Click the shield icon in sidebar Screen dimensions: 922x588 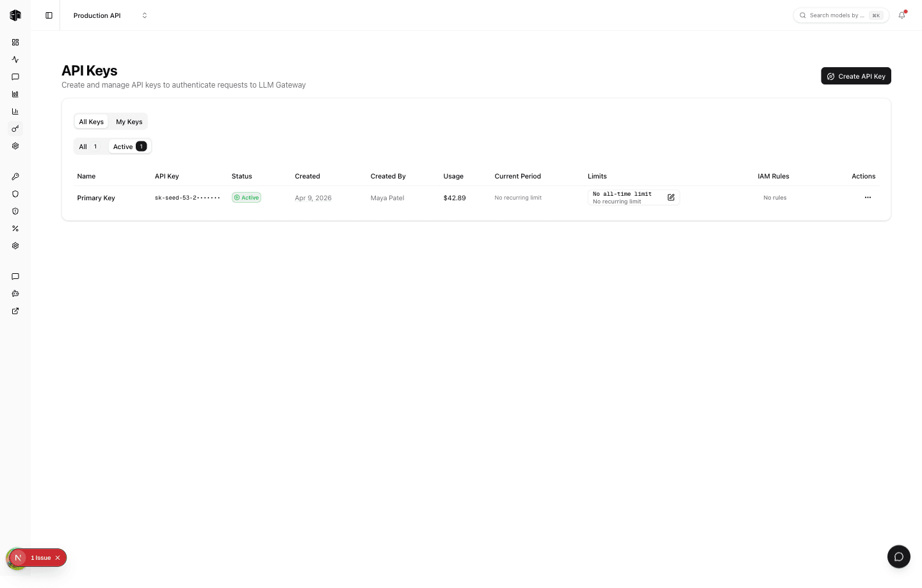tap(15, 194)
